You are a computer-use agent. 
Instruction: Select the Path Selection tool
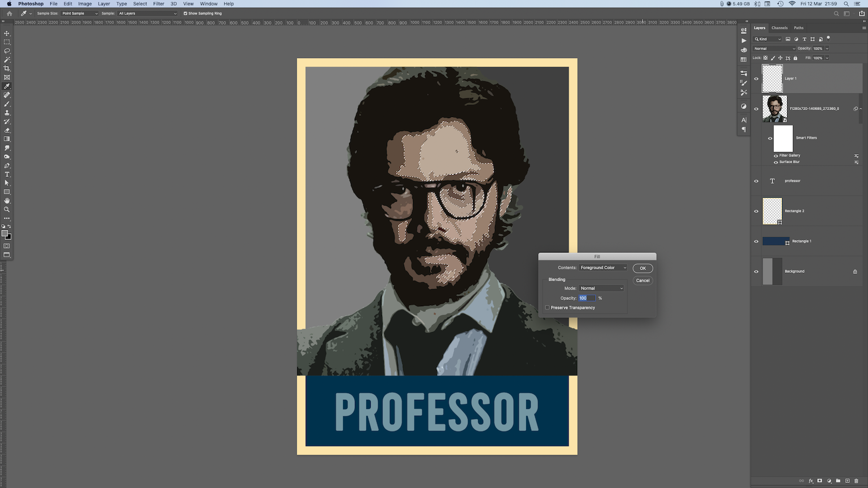click(7, 183)
